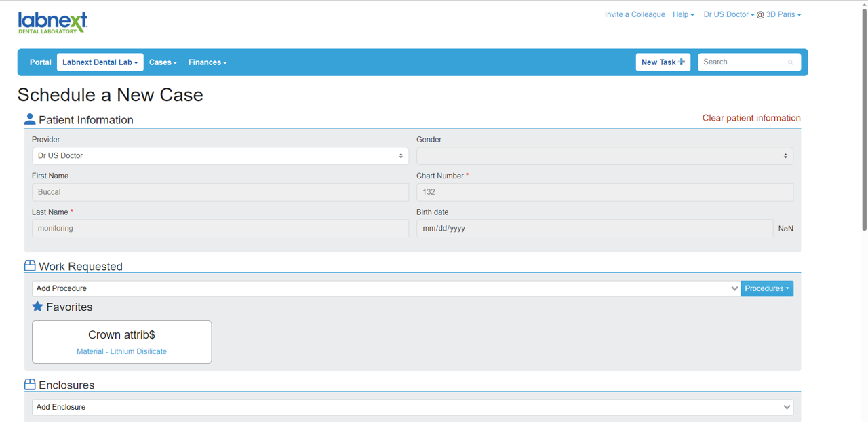Viewport: 868px width, 422px height.
Task: Click the Enclosures box icon
Action: pos(30,385)
